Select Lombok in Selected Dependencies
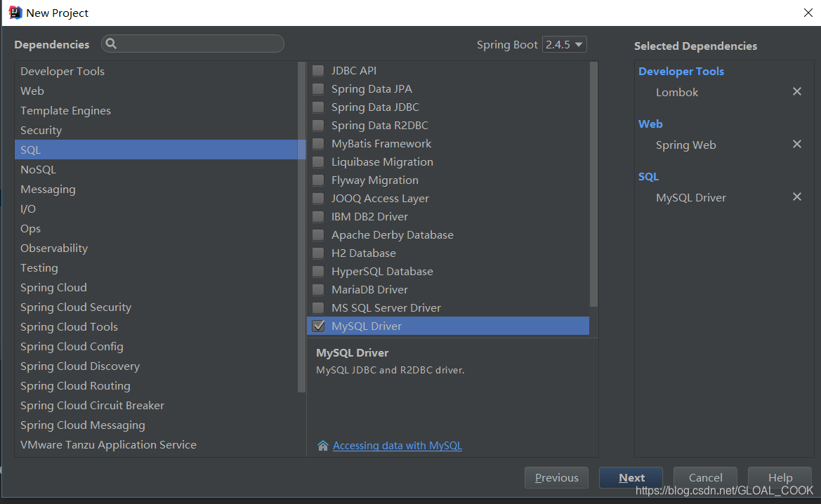 [x=677, y=92]
